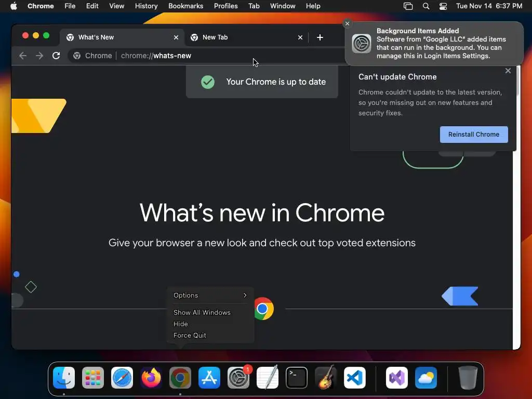Click the Chrome logo on the page
532x399 pixels.
click(x=264, y=309)
